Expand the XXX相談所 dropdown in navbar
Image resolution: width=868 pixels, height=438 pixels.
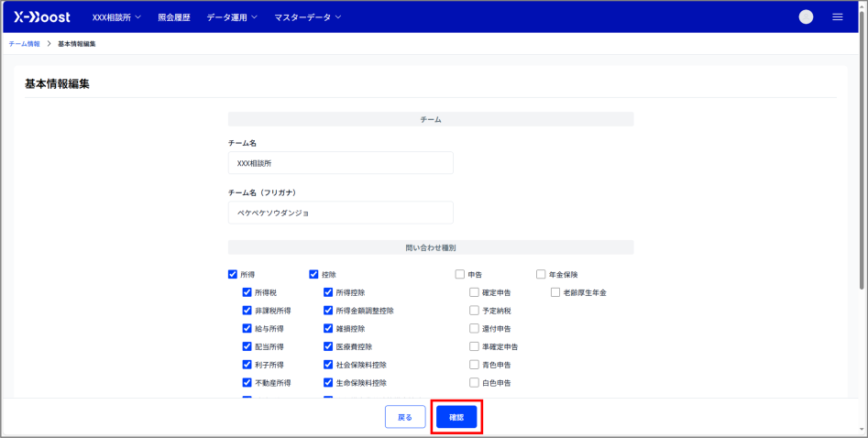click(116, 17)
